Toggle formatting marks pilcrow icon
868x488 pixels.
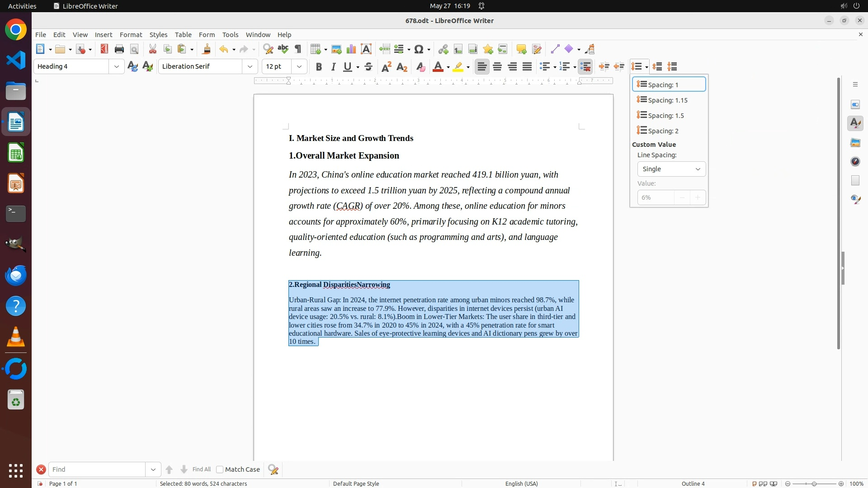click(x=298, y=49)
